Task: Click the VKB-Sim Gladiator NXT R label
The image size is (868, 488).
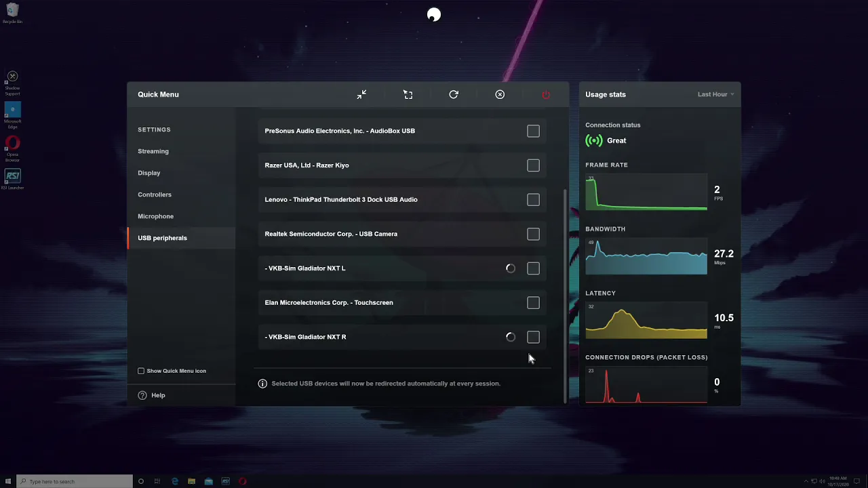Action: (305, 337)
